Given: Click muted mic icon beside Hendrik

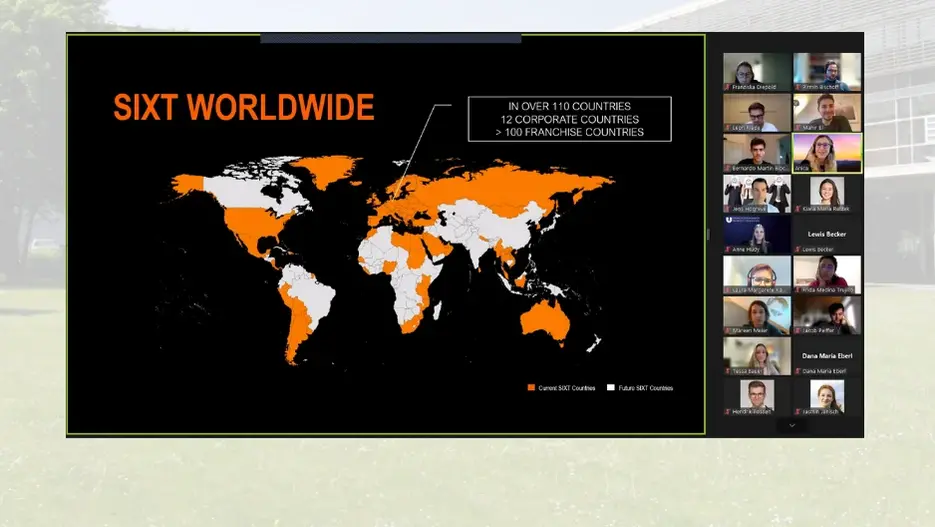Looking at the screenshot, I should 727,411.
